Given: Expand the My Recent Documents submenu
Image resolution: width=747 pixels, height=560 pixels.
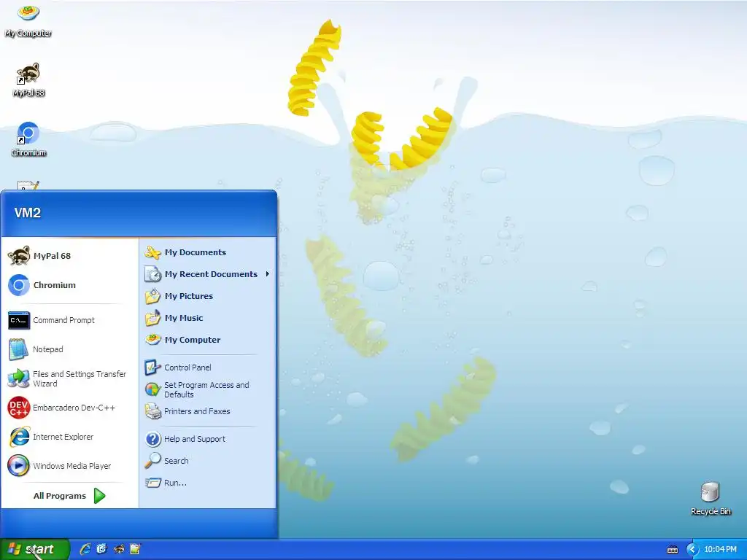Looking at the screenshot, I should [208, 274].
